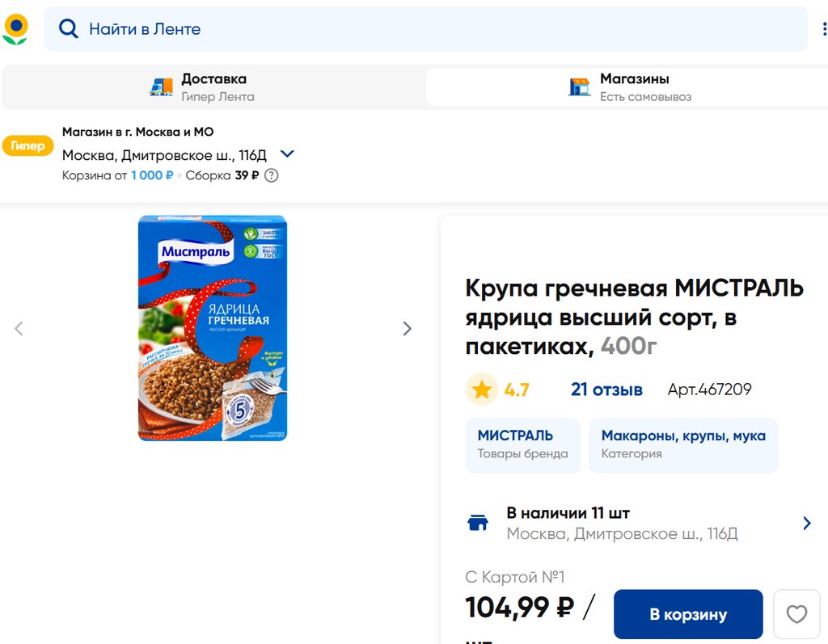Image resolution: width=828 pixels, height=644 pixels.
Task: Show previous product image
Action: (x=19, y=329)
